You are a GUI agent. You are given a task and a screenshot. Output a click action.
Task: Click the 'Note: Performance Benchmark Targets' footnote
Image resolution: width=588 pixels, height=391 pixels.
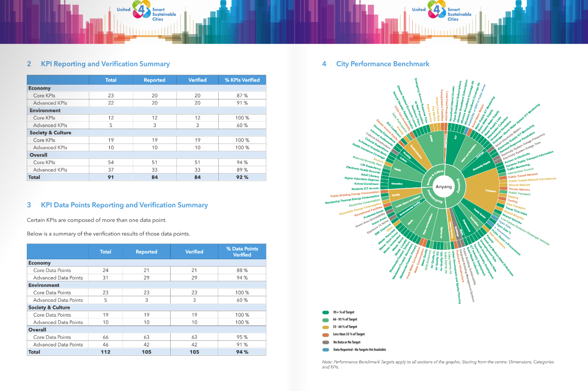tap(438, 364)
